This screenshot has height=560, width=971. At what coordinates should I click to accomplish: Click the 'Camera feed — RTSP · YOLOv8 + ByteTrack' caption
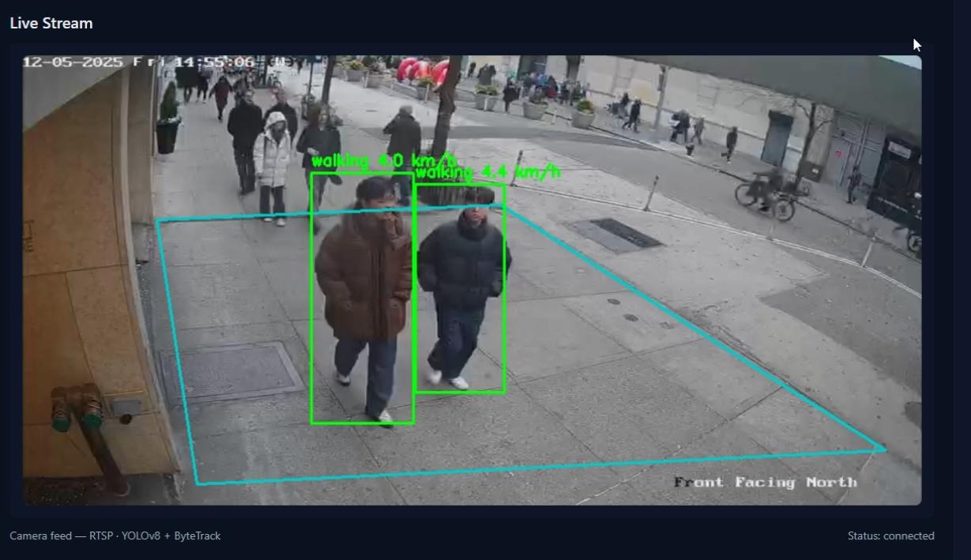click(x=115, y=536)
